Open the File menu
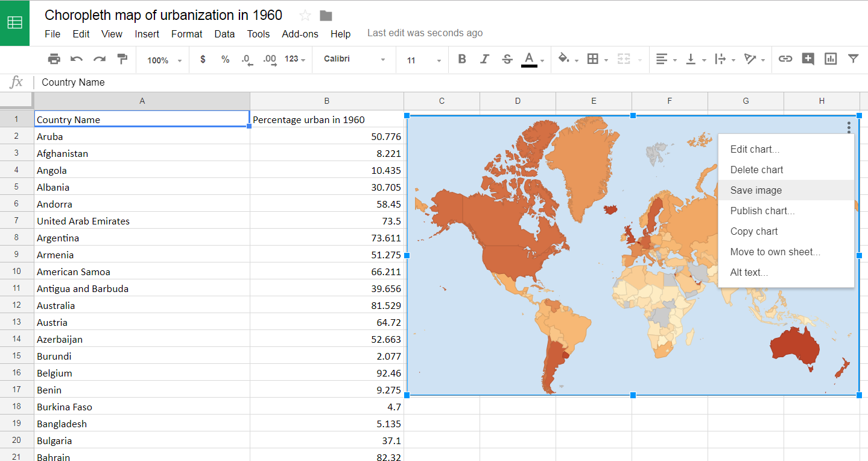This screenshot has width=868, height=461. point(52,34)
